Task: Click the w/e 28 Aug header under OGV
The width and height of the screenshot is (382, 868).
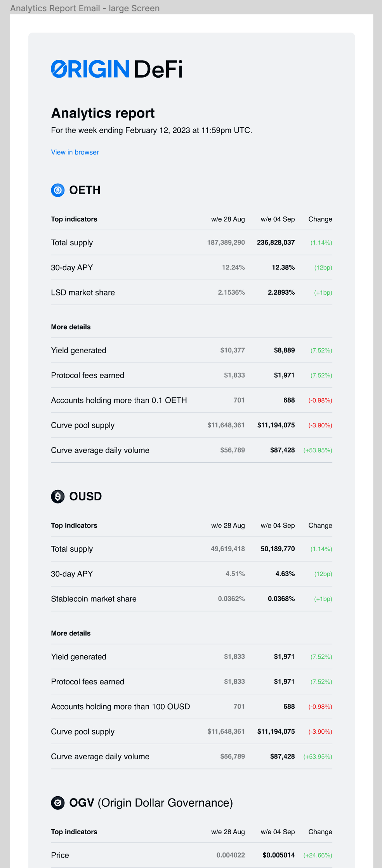Action: pos(227,832)
